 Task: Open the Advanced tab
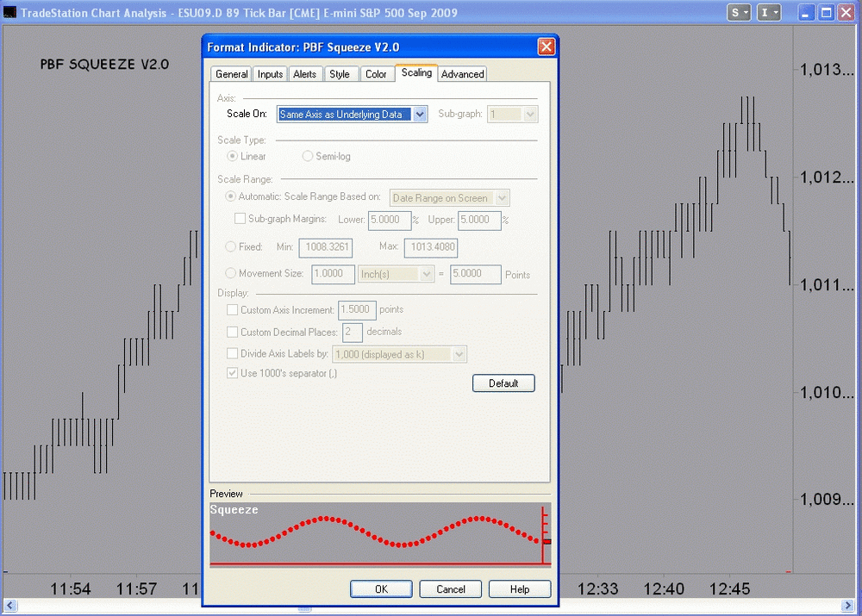click(x=462, y=74)
